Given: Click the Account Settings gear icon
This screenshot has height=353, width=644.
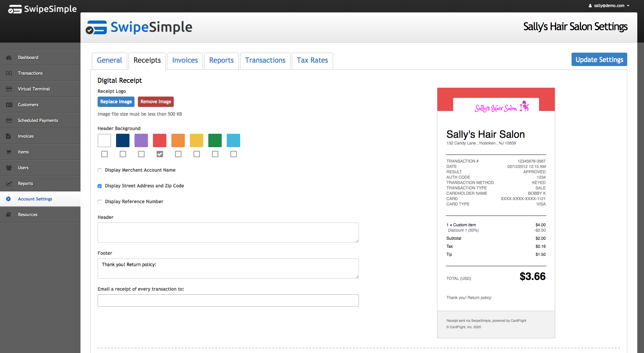Looking at the screenshot, I should click(x=9, y=199).
